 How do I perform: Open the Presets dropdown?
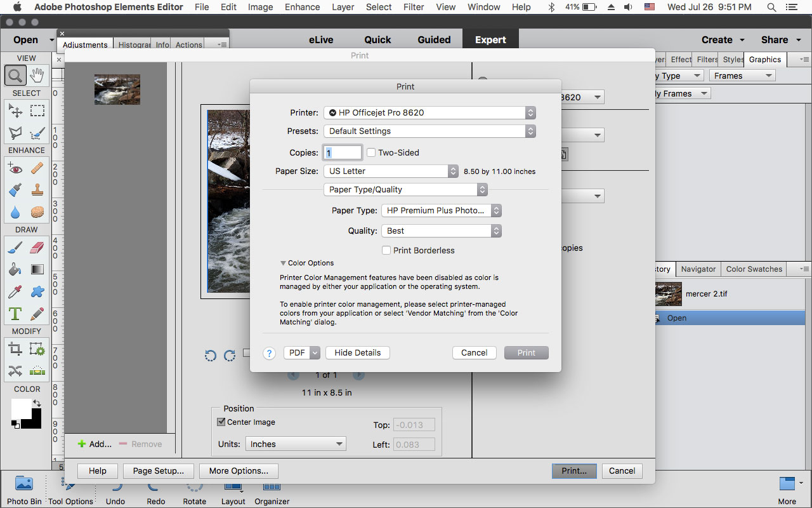click(x=430, y=131)
